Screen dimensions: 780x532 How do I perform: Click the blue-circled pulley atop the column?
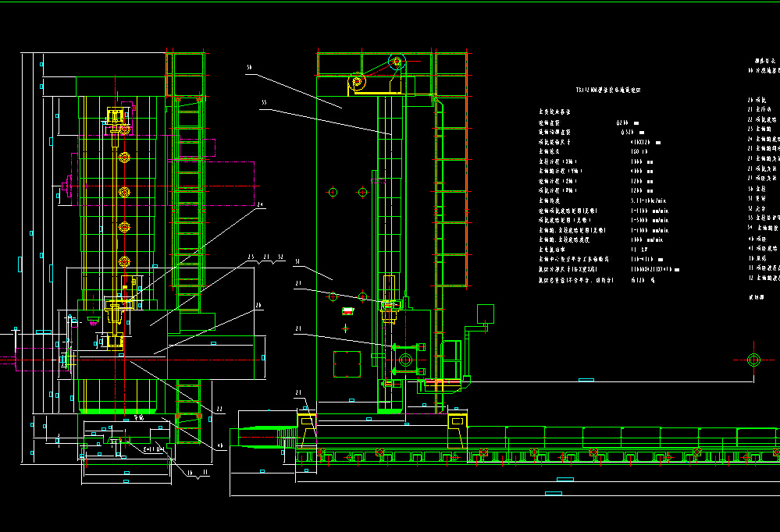point(396,61)
